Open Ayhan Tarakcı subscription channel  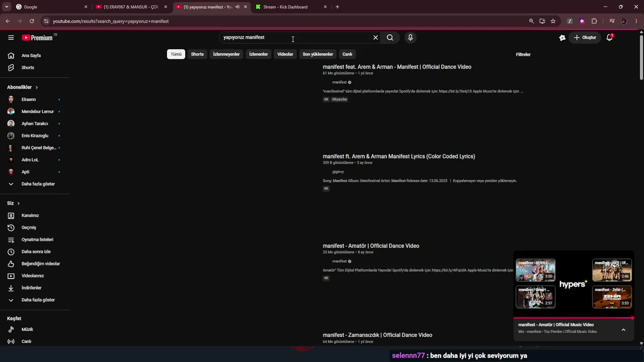pyautogui.click(x=34, y=124)
